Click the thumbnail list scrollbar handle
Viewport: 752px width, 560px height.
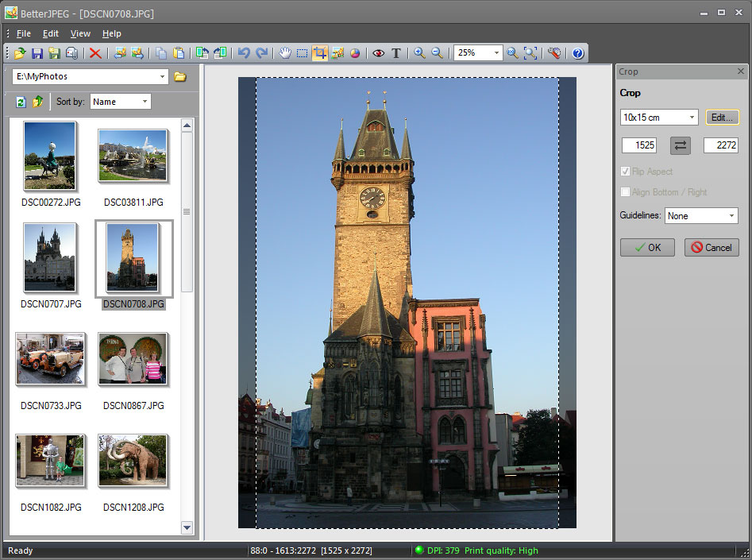187,212
